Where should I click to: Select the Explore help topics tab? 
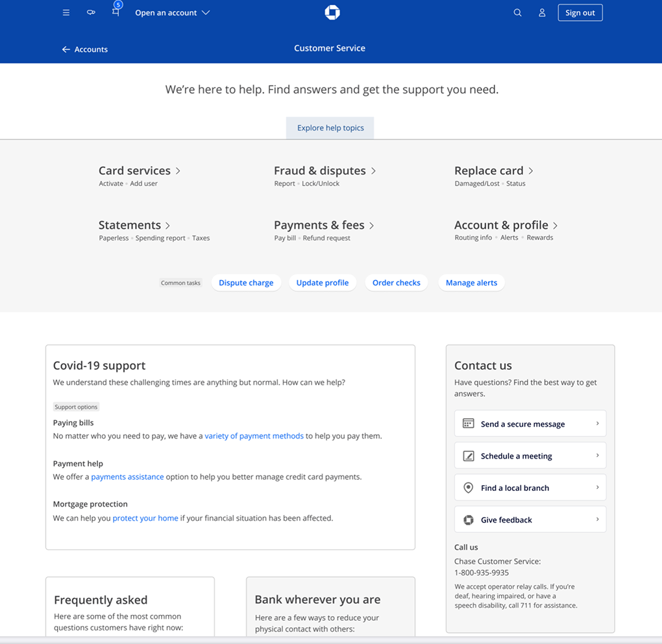(330, 128)
